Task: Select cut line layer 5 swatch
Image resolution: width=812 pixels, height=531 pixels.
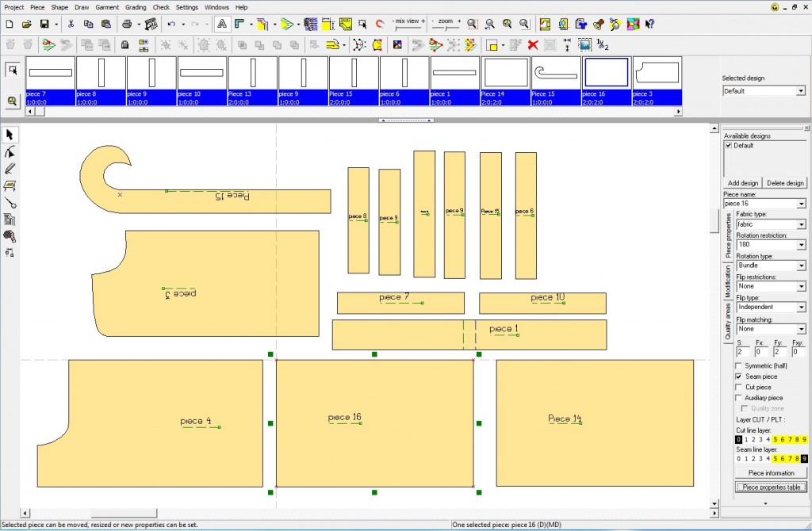Action: pos(775,439)
